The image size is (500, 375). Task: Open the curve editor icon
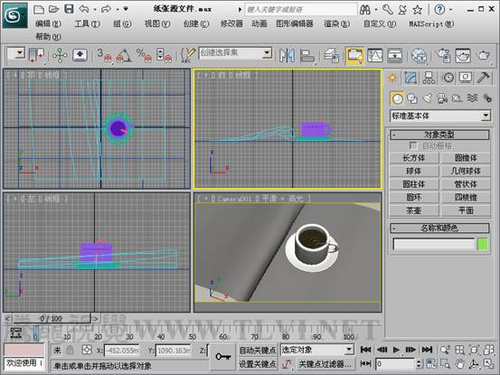(375, 55)
